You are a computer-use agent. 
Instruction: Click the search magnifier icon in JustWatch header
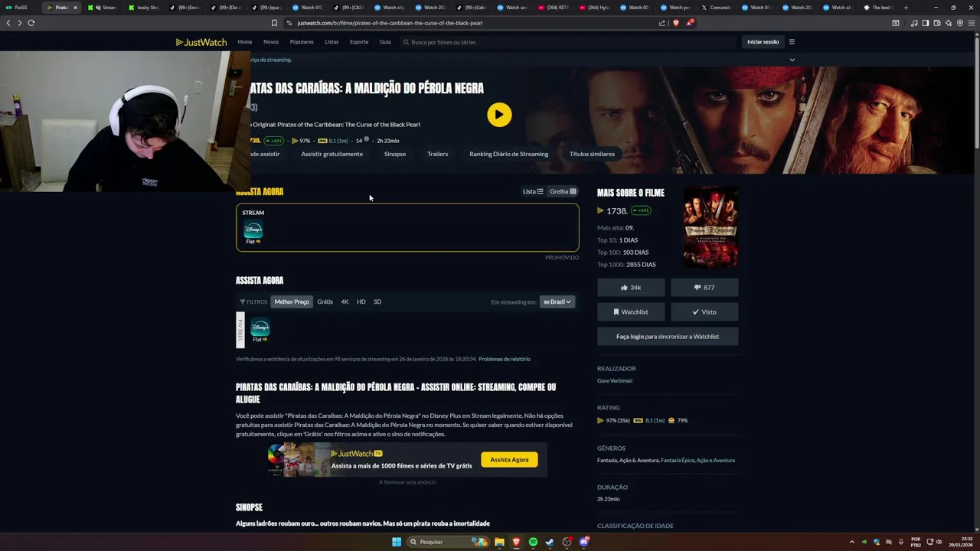click(x=406, y=42)
